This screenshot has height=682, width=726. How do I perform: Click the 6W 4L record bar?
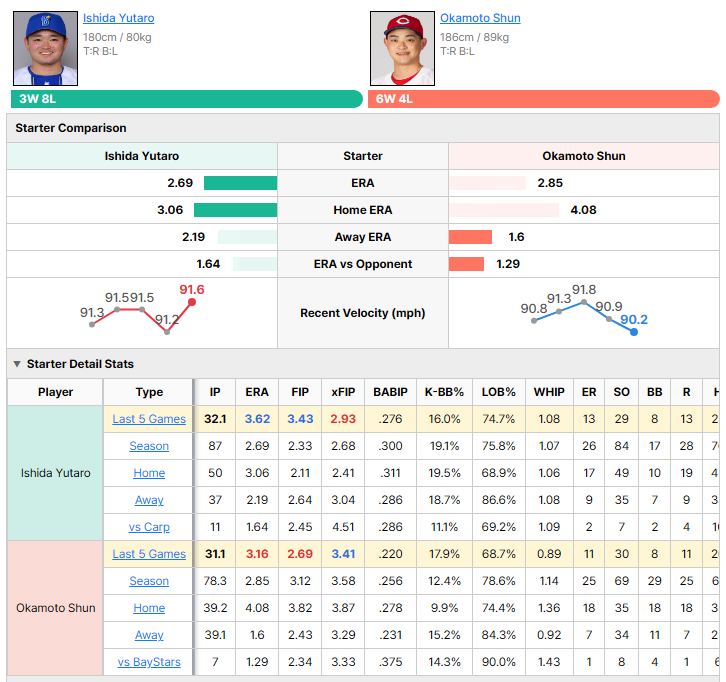(x=544, y=99)
